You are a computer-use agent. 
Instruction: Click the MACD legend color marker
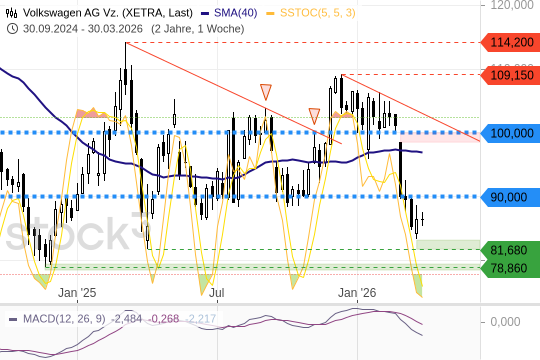[13, 319]
